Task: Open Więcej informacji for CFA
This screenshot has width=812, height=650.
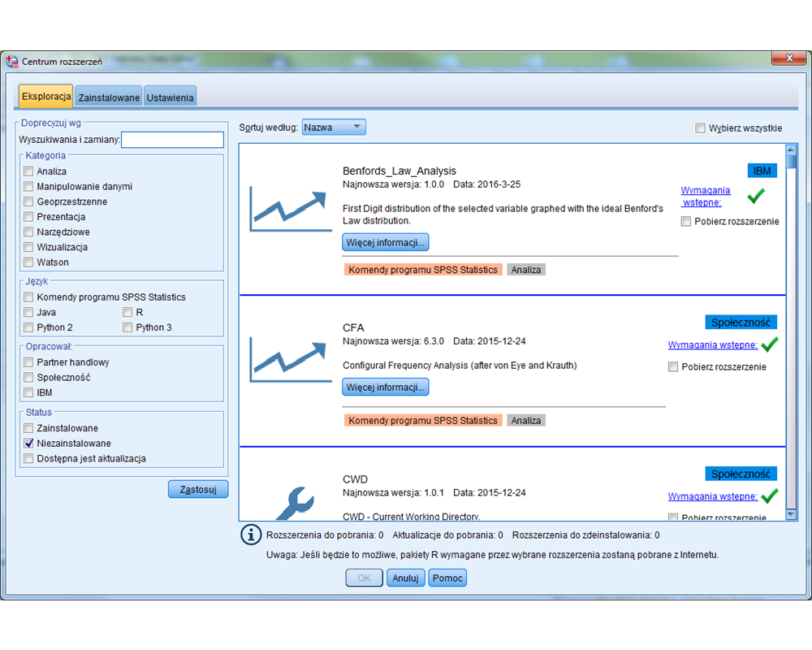Action: pyautogui.click(x=385, y=388)
